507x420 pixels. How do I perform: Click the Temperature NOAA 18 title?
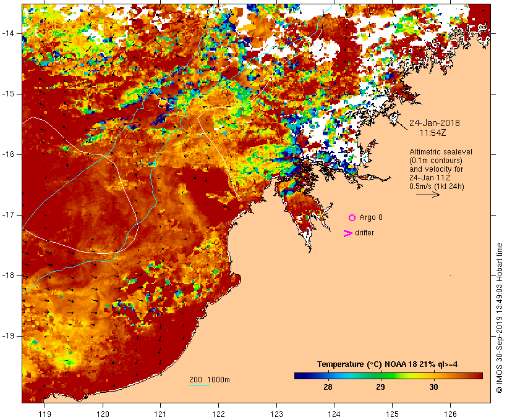click(388, 364)
